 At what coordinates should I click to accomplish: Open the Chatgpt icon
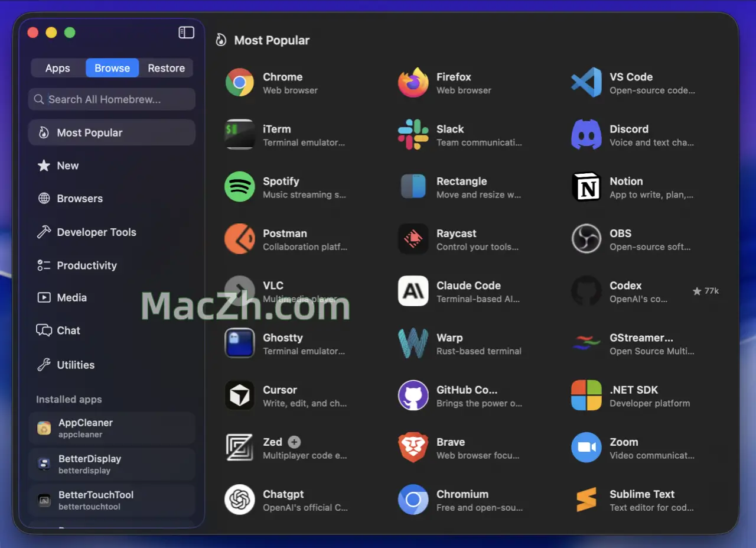[x=240, y=500]
